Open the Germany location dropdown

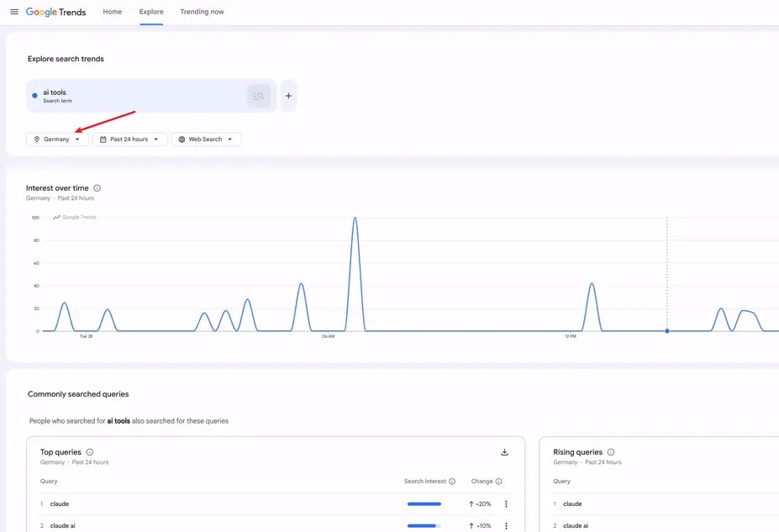57,139
